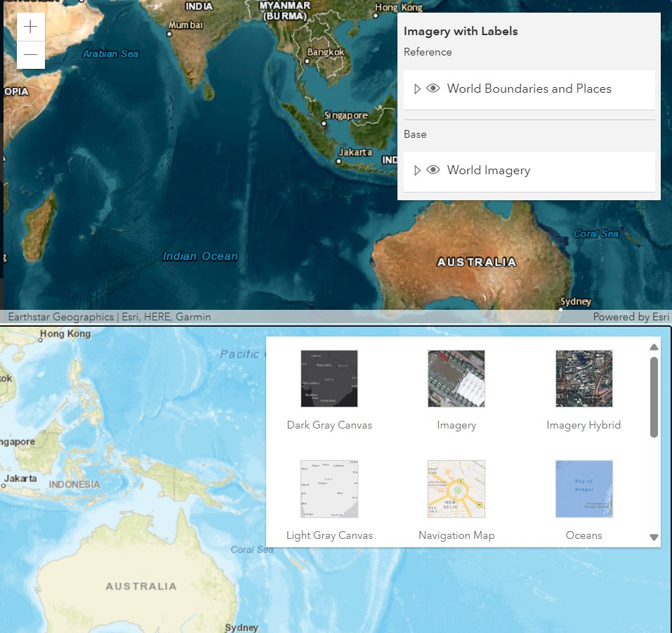This screenshot has width=672, height=633.
Task: Expand the World Imagery layer entry
Action: coord(417,171)
